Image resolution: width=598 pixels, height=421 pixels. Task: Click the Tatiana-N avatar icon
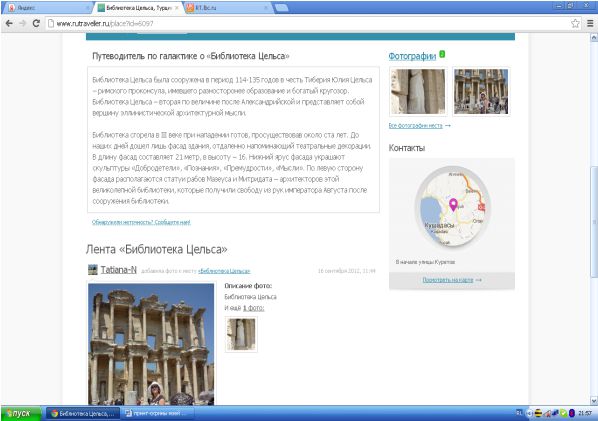click(x=93, y=270)
